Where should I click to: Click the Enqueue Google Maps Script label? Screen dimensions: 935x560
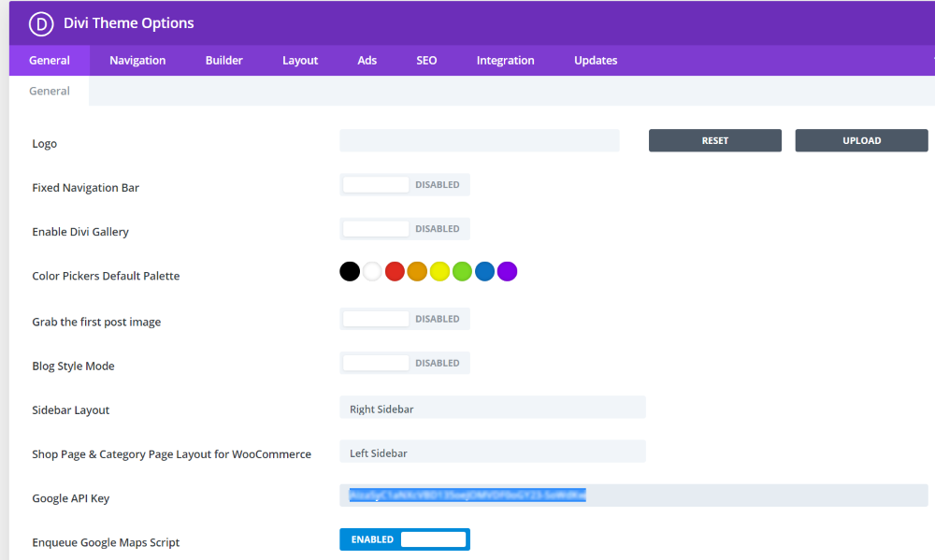pyautogui.click(x=106, y=543)
